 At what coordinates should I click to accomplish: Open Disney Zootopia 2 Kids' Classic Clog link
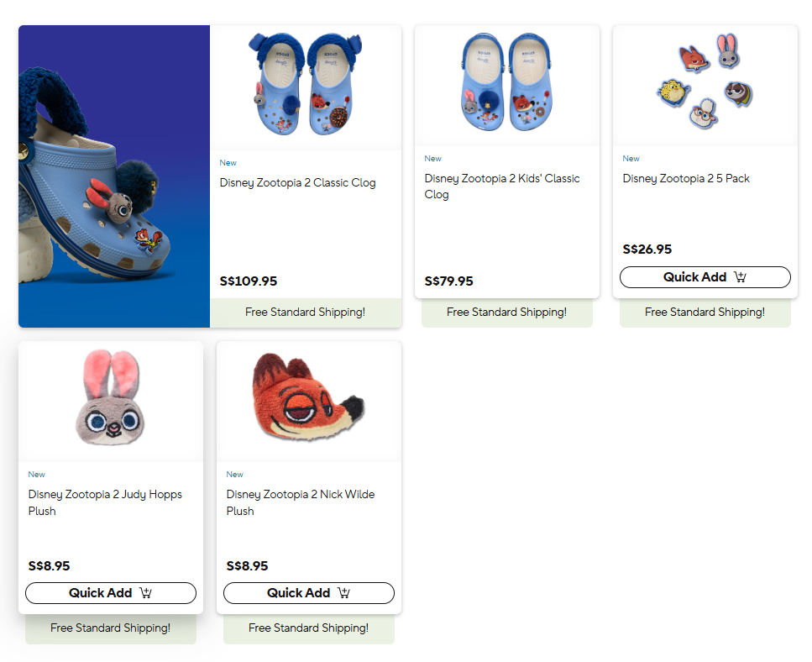coord(502,187)
